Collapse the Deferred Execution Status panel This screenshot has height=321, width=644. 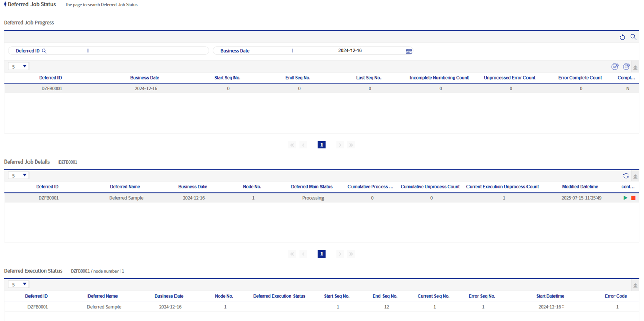[x=635, y=285]
